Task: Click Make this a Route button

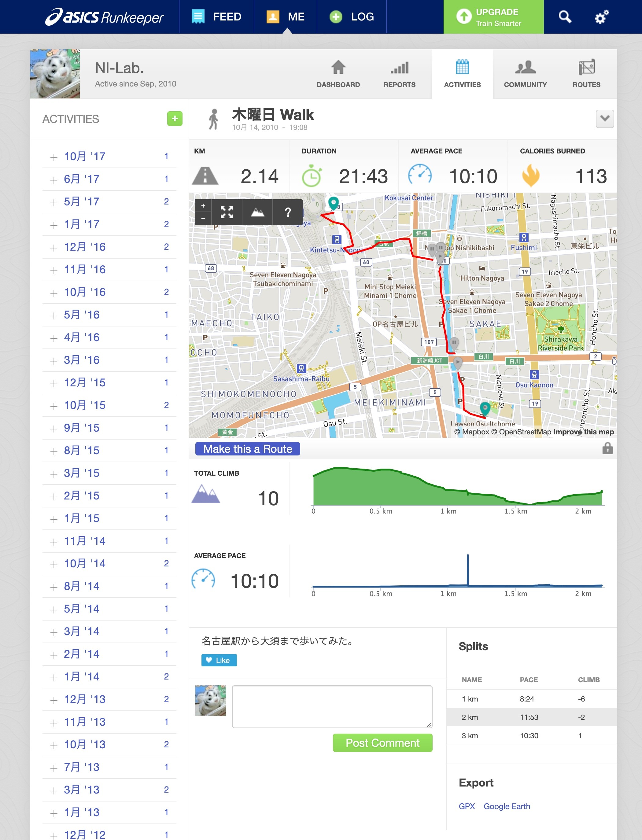Action: coord(248,449)
